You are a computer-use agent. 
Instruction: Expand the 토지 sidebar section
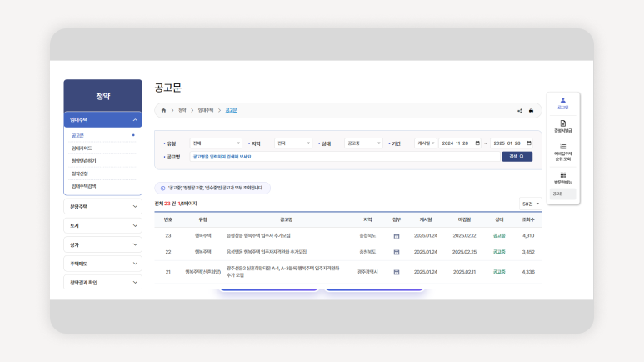102,225
